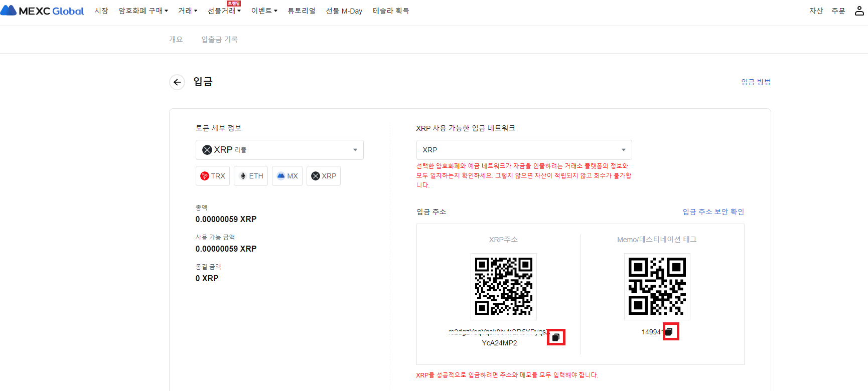Select the TRX token shortcut
Image resolution: width=868 pixels, height=391 pixels.
click(x=213, y=176)
